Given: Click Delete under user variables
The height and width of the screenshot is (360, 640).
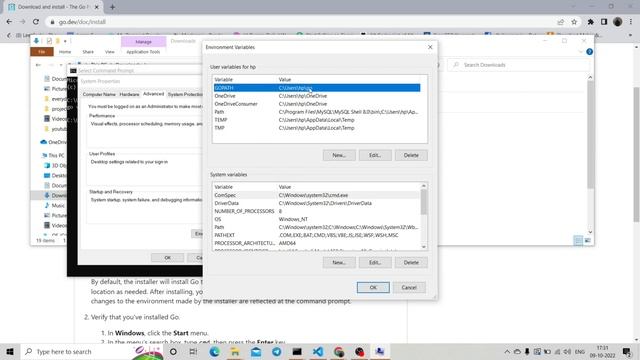Looking at the screenshot, I should (x=411, y=155).
